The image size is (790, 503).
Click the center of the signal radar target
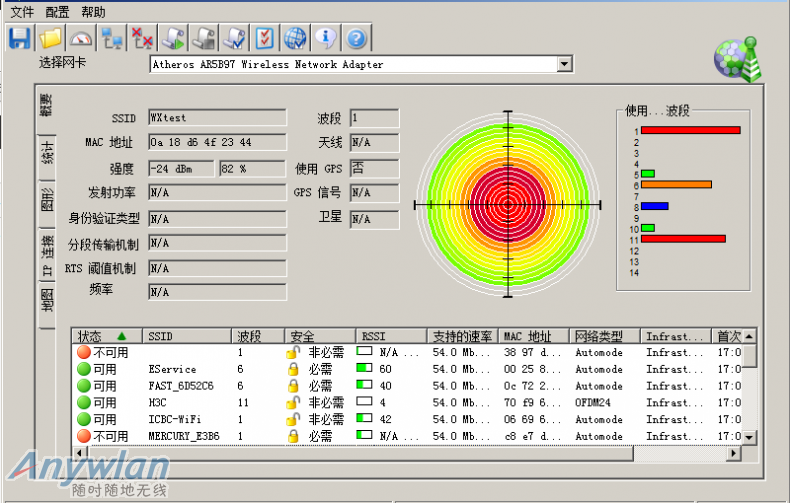pos(508,205)
